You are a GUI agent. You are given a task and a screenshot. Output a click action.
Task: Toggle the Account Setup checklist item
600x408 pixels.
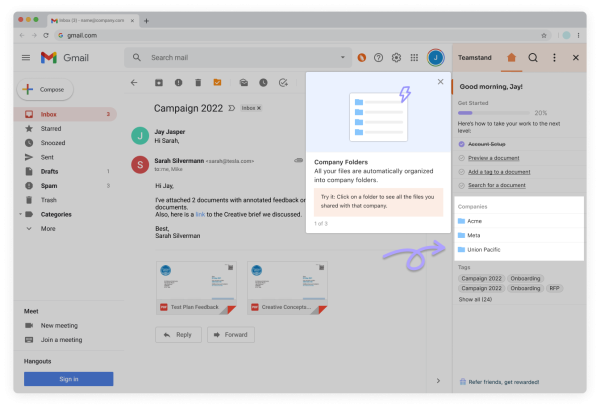(x=461, y=144)
